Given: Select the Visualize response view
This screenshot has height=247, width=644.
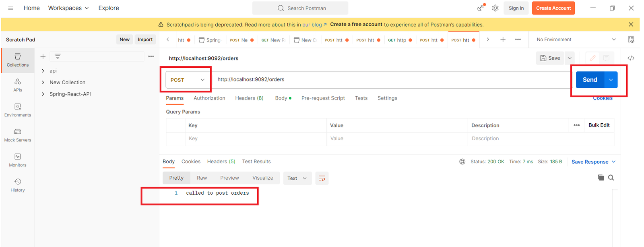Looking at the screenshot, I should (x=263, y=178).
